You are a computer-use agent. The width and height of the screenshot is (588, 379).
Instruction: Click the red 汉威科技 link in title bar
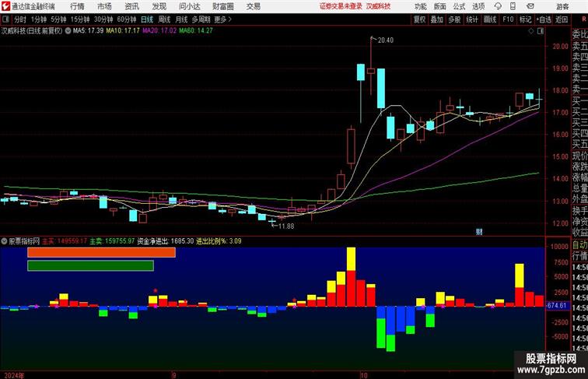pos(378,6)
